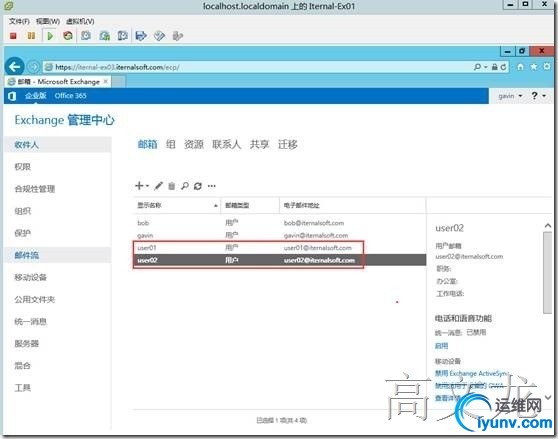This screenshot has height=439, width=558.
Task: Click the red stop VM toolbar icon
Action: click(x=13, y=36)
